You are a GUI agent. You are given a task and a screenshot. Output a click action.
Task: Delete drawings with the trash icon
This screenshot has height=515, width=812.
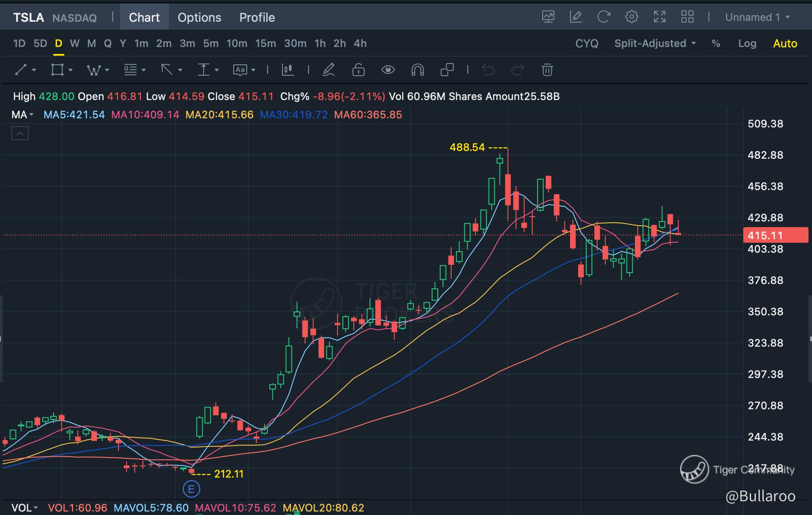(x=547, y=70)
